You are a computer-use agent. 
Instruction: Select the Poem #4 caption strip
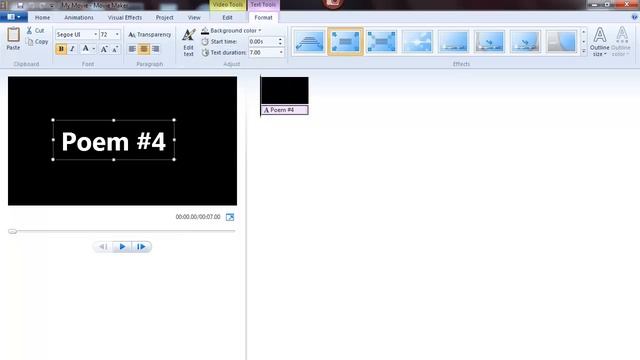click(284, 110)
